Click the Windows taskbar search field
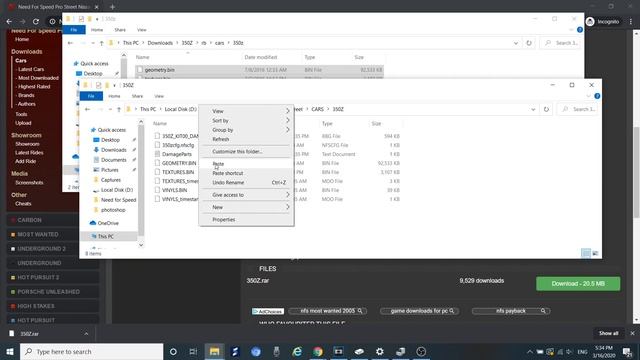This screenshot has height=360, width=640. 91,351
